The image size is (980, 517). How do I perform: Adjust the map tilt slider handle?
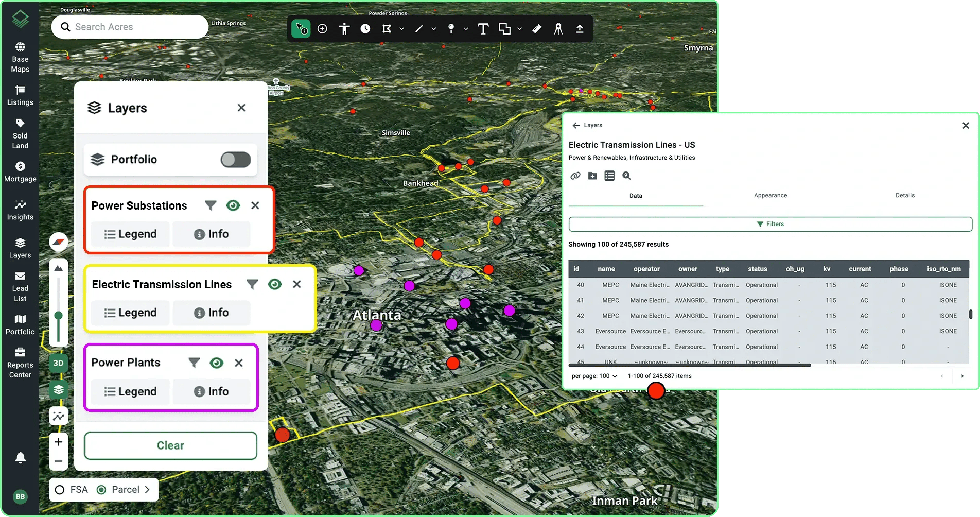click(59, 315)
